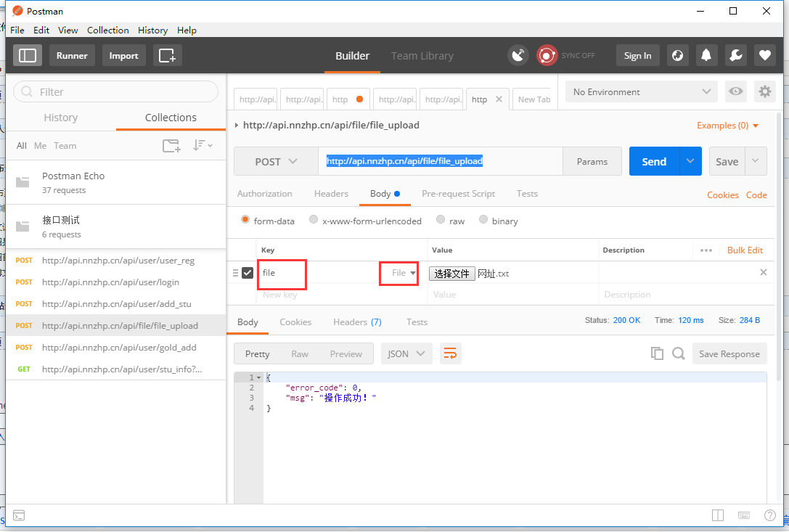
Task: Open the 接口测试 collection folder
Action: click(x=115, y=226)
